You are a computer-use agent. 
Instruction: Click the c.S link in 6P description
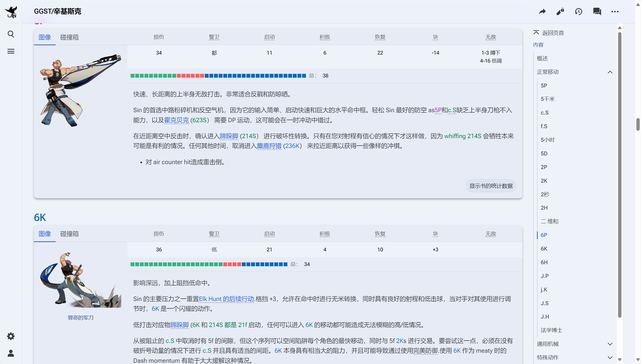click(452, 110)
